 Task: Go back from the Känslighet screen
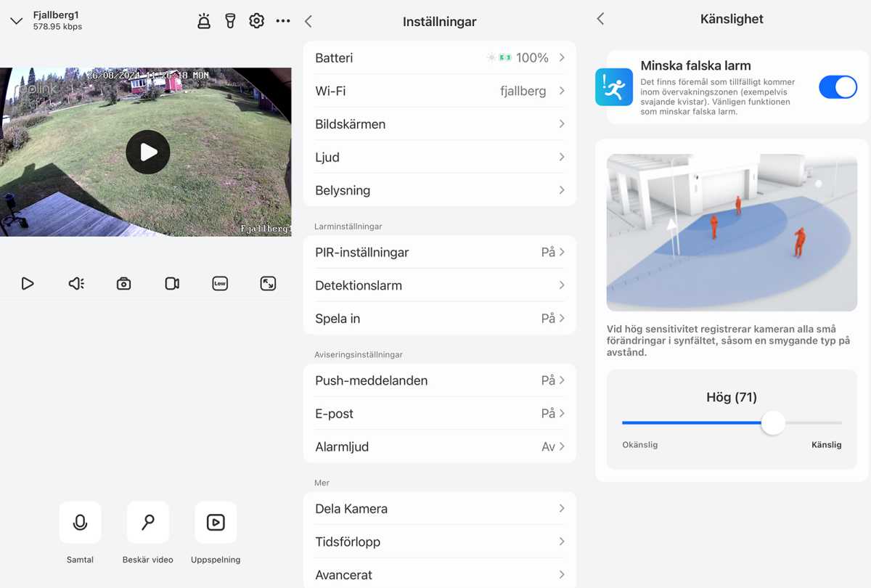tap(600, 20)
